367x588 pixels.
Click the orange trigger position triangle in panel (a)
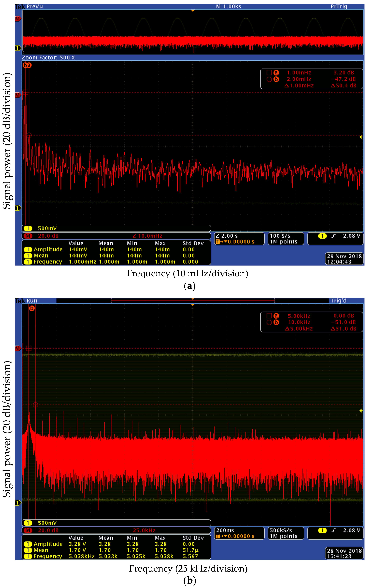(193, 11)
